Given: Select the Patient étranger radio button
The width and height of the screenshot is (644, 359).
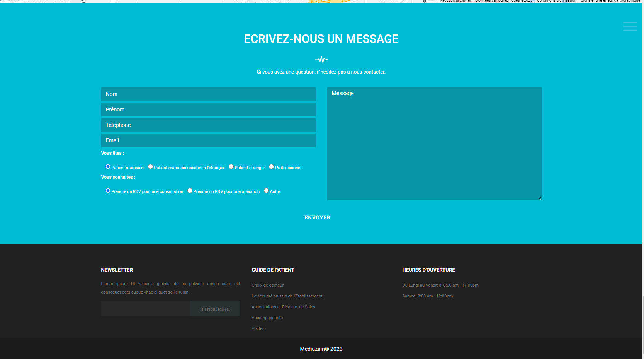Looking at the screenshot, I should (x=231, y=167).
